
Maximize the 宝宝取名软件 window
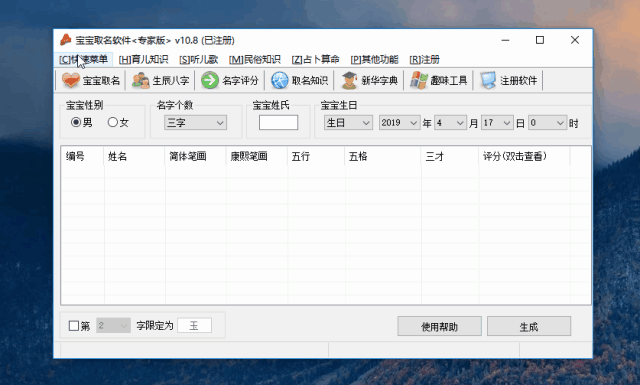click(x=540, y=40)
